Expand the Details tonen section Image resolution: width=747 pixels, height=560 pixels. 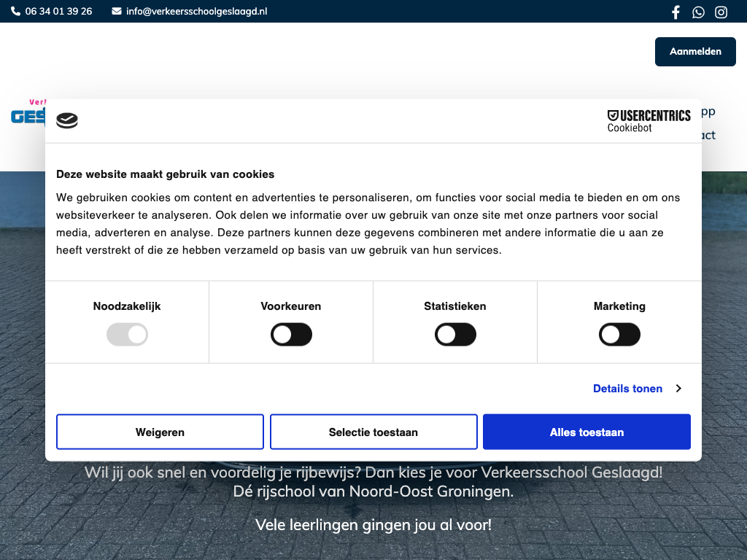pyautogui.click(x=627, y=389)
